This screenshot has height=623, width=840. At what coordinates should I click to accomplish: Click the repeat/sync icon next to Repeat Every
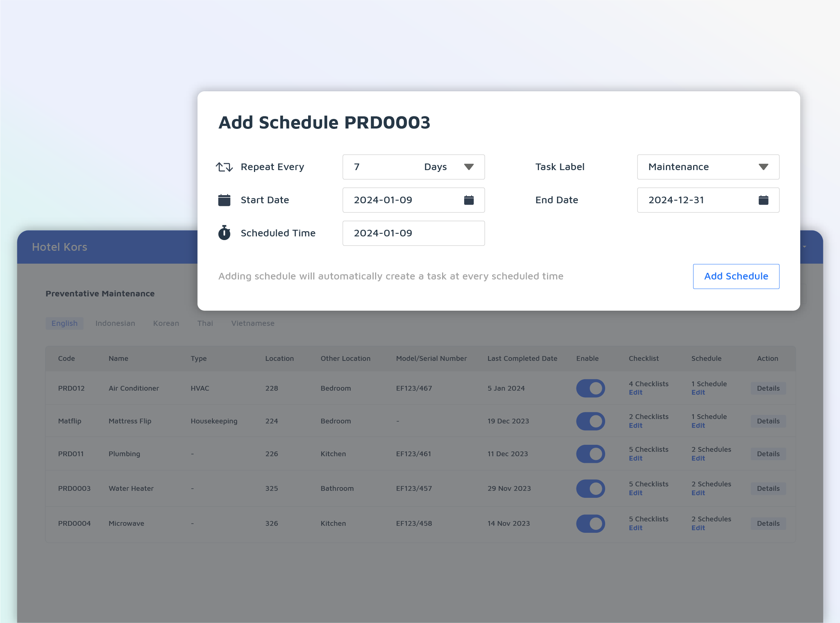point(225,167)
